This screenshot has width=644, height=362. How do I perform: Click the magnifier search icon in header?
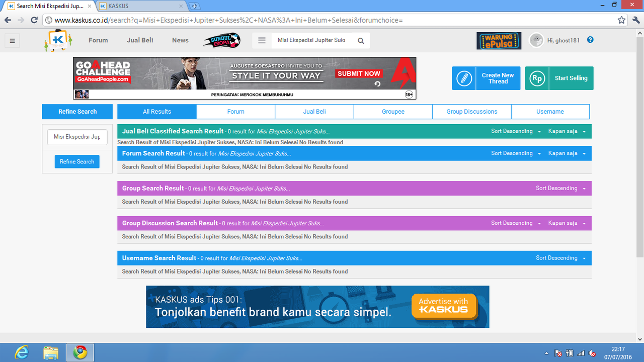(x=361, y=41)
